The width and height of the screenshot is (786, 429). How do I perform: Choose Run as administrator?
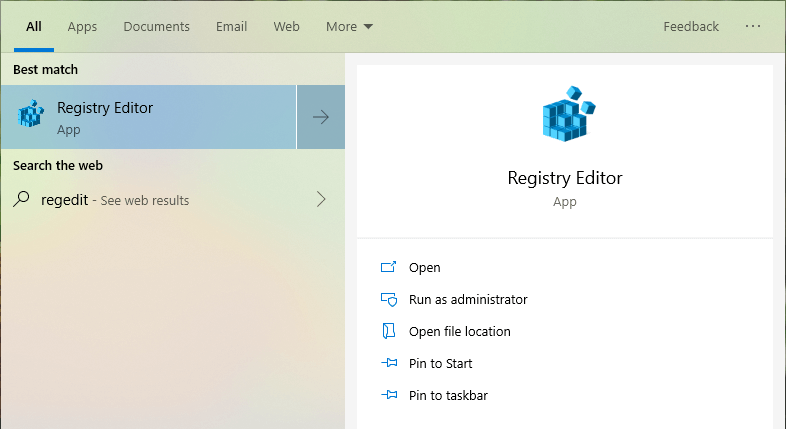point(468,299)
